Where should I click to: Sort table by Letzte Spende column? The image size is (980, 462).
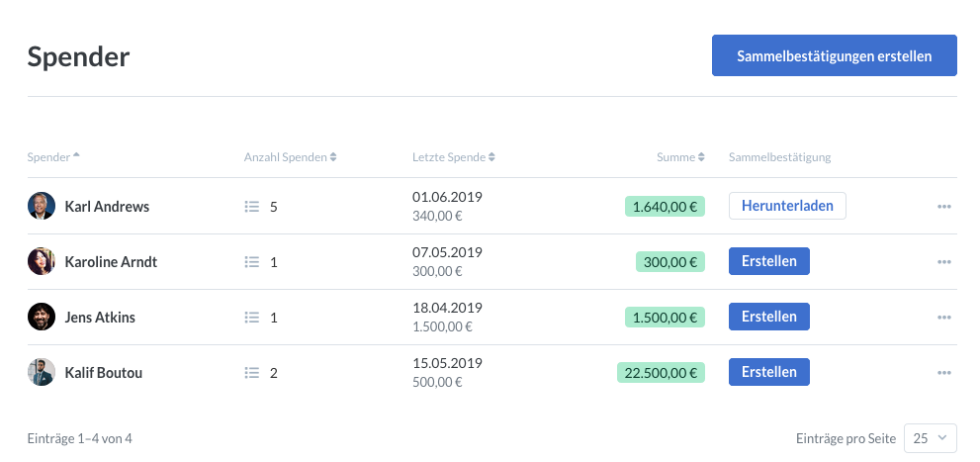[453, 157]
